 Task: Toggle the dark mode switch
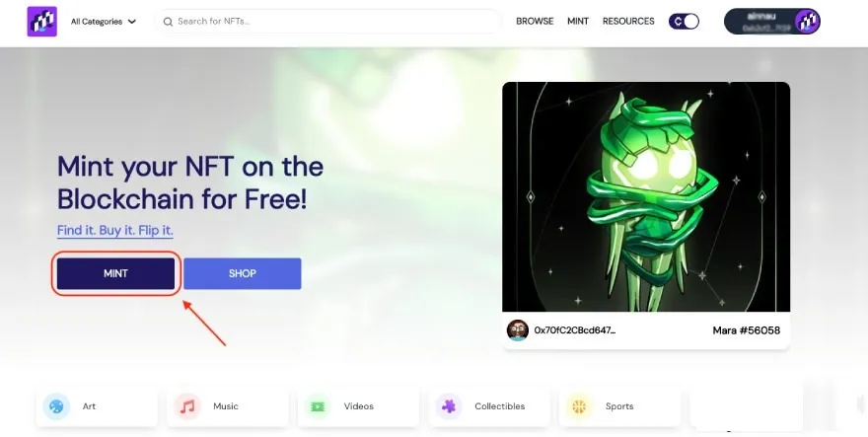(684, 22)
